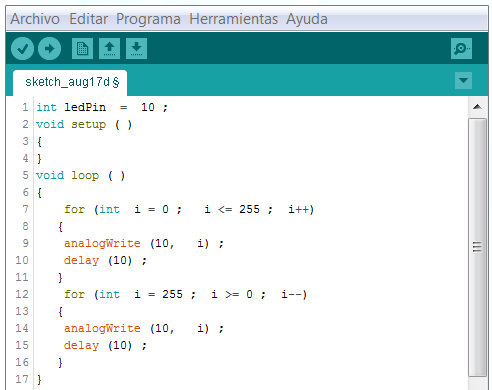Click 'void loop ( )' on line 5
The width and height of the screenshot is (492, 390).
pyautogui.click(x=80, y=176)
